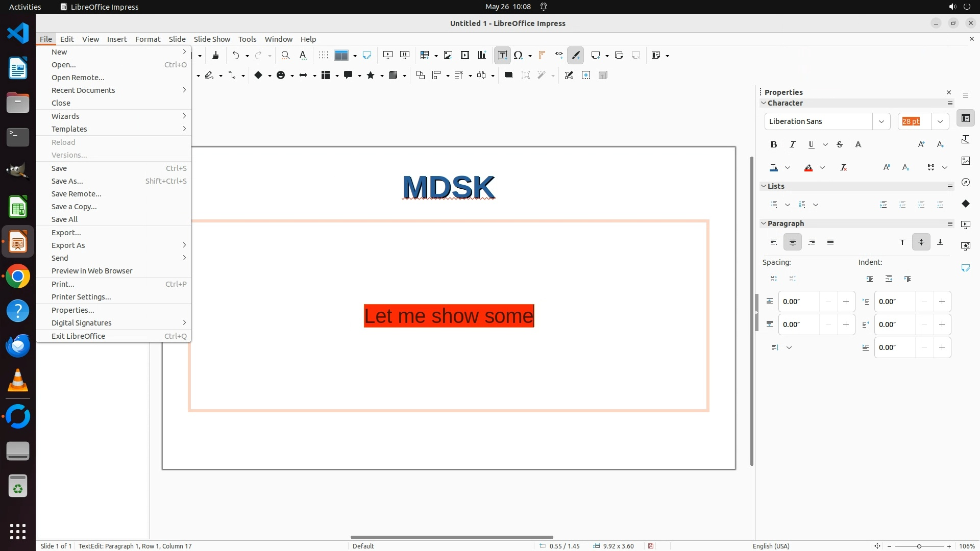
Task: Click the Strikethrough character icon
Action: (840, 144)
